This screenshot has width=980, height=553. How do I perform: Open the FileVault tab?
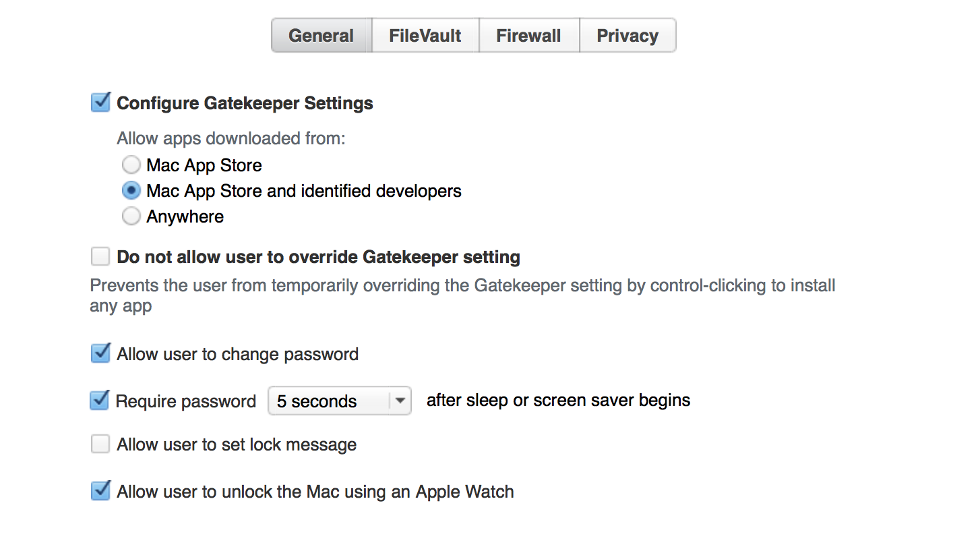point(425,36)
